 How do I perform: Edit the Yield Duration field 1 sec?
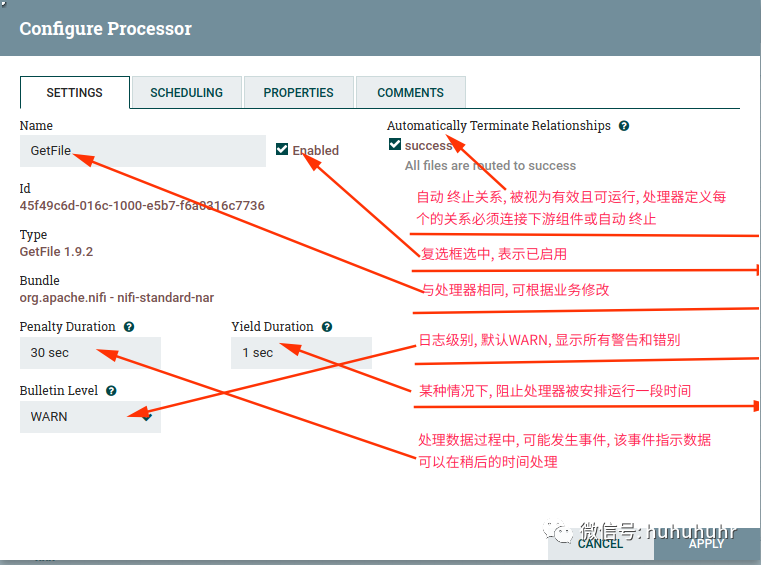tap(301, 353)
